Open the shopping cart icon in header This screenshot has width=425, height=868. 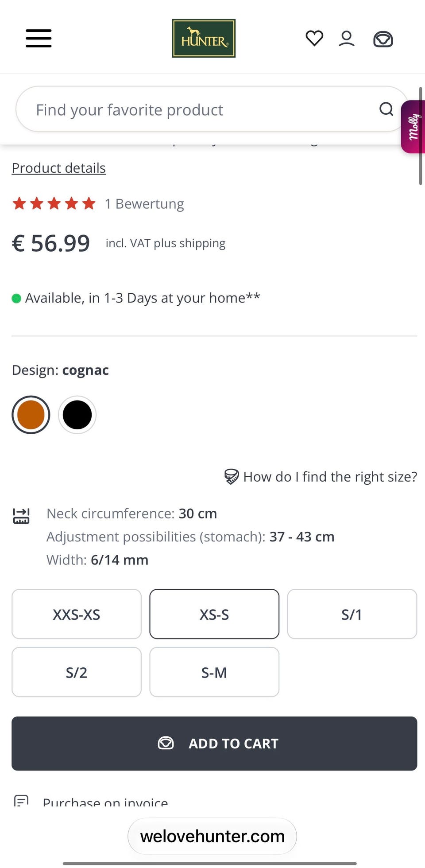[x=383, y=39]
